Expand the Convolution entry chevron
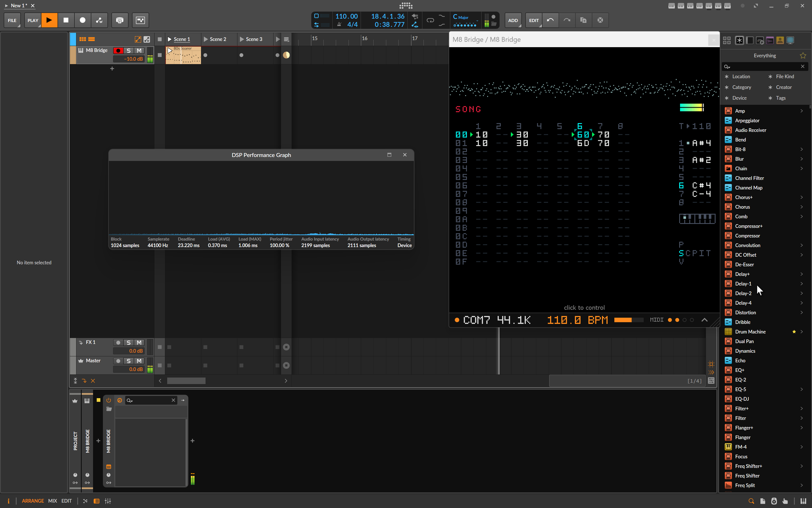Viewport: 812px width, 508px height. (801, 245)
